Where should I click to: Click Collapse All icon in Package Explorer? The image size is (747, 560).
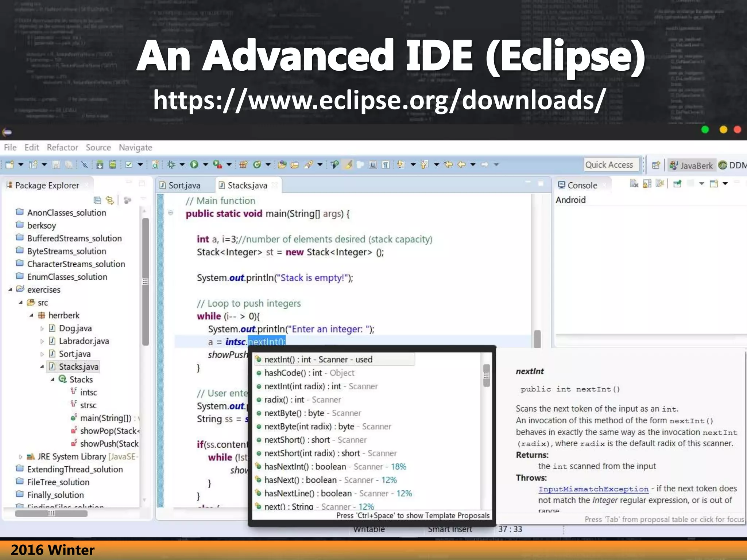[97, 200]
